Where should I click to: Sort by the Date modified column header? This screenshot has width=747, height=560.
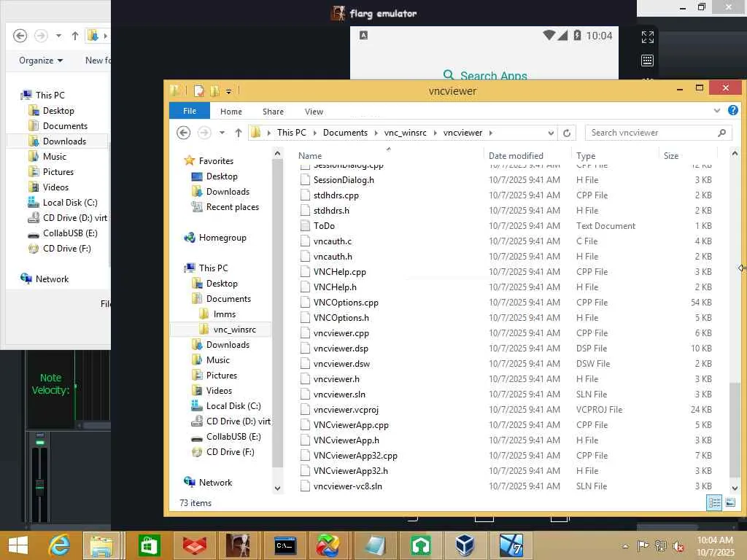(527, 156)
